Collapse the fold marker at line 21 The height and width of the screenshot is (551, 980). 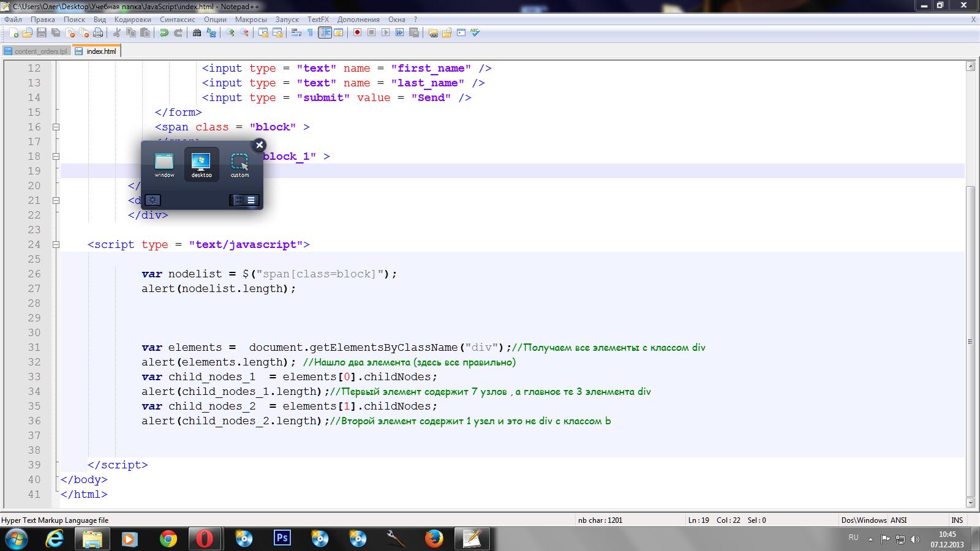tap(56, 201)
